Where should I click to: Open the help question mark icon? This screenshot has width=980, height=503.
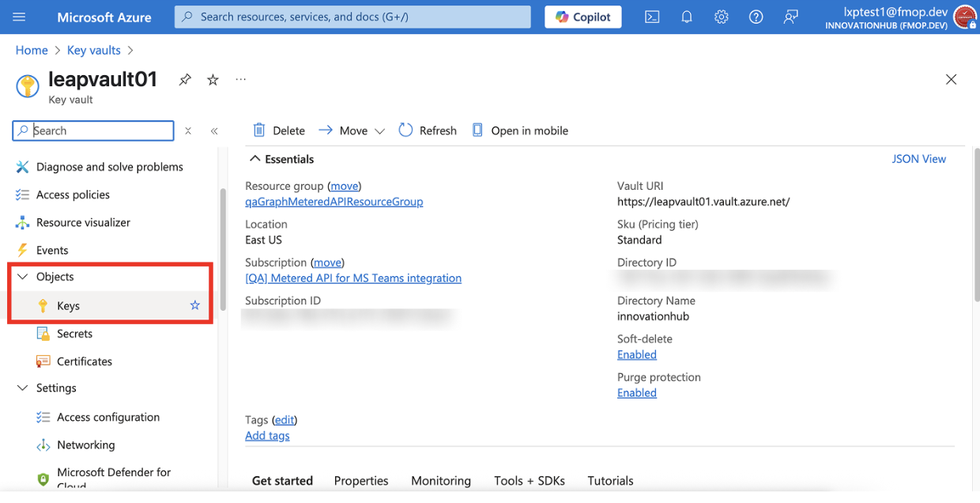(x=756, y=17)
